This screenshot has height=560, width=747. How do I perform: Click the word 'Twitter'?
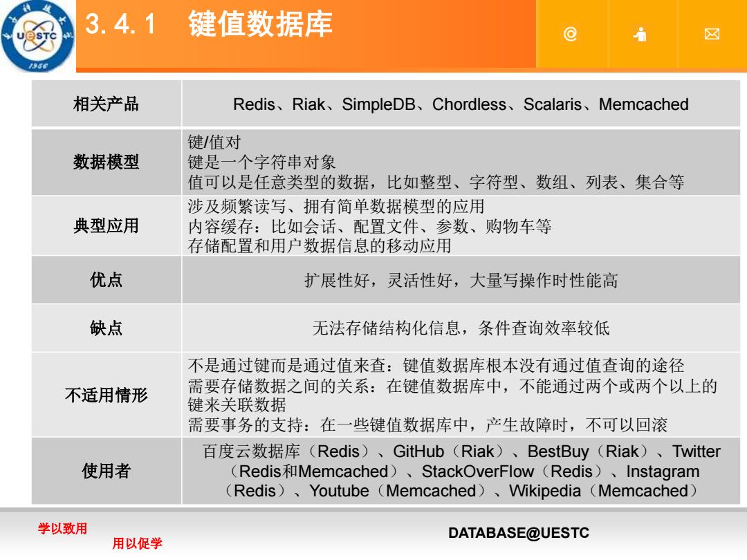tap(697, 451)
